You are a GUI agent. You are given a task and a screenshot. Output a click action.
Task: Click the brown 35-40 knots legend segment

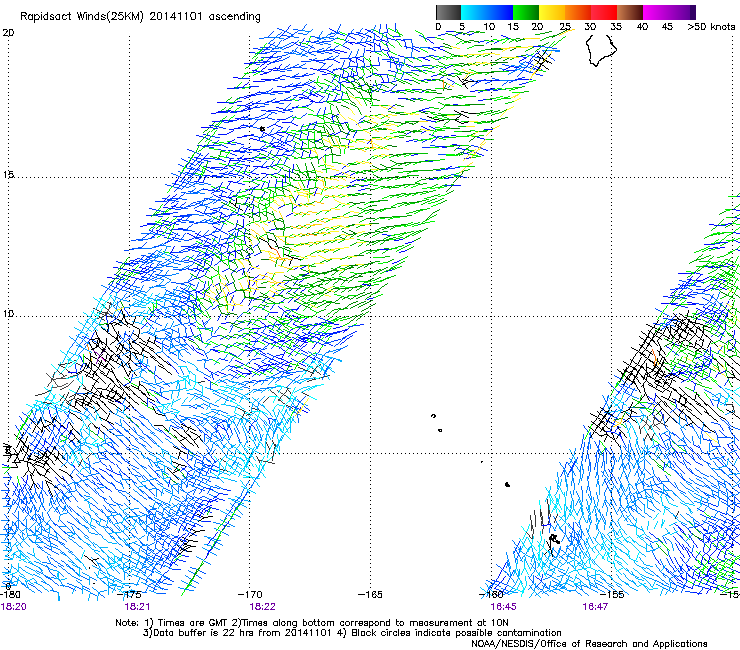click(630, 12)
